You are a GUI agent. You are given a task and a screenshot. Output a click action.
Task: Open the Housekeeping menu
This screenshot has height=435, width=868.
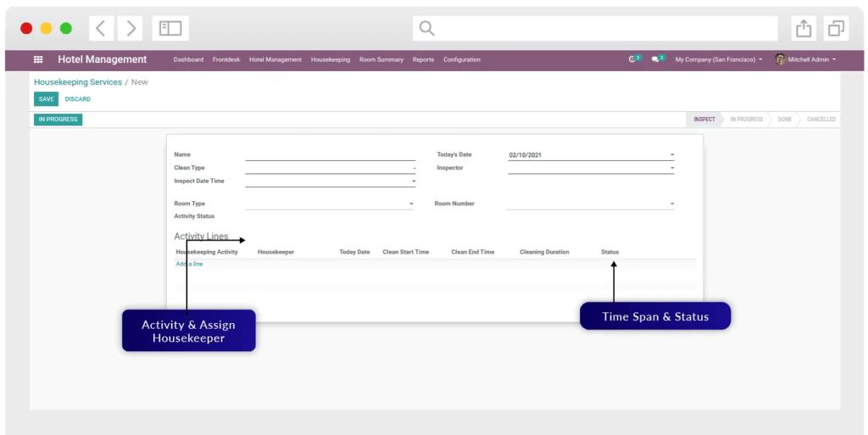tap(330, 59)
